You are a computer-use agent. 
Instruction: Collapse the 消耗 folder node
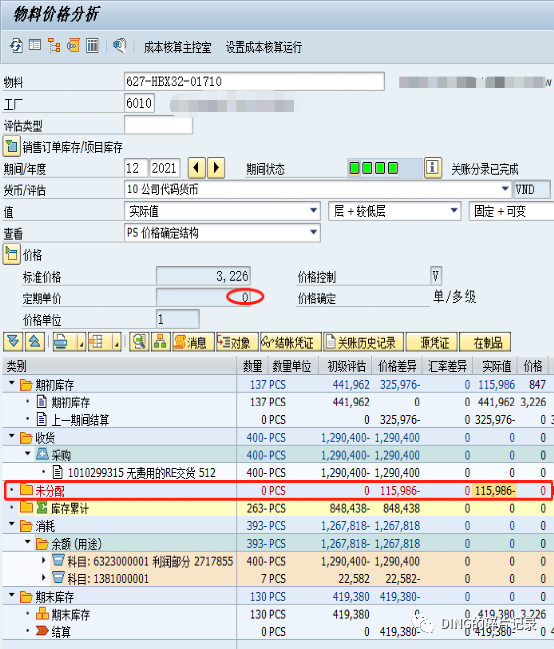pos(12,525)
